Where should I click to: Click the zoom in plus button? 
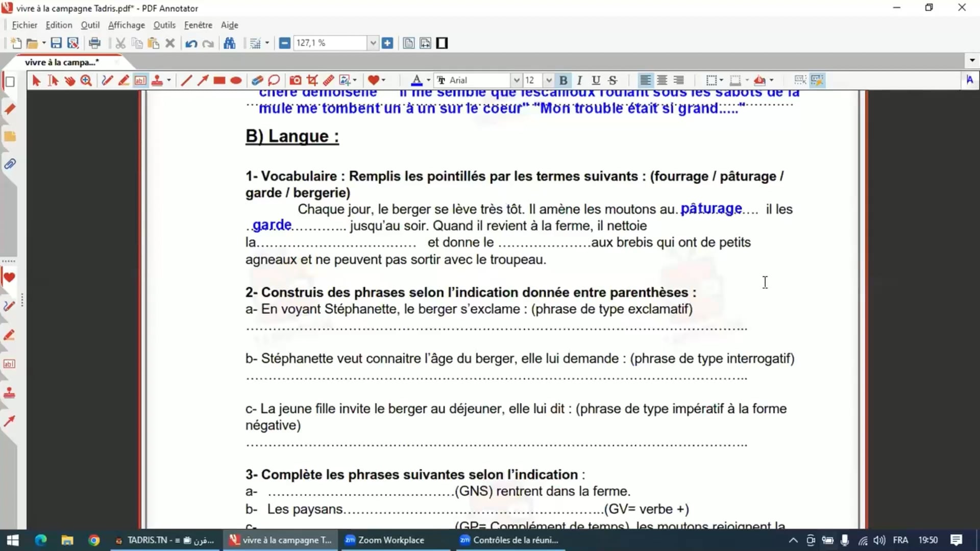click(387, 43)
